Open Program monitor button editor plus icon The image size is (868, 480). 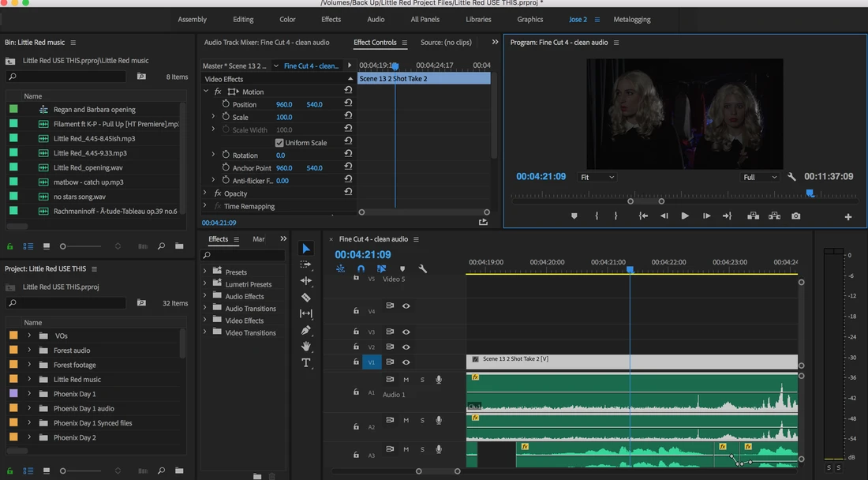[x=847, y=217]
